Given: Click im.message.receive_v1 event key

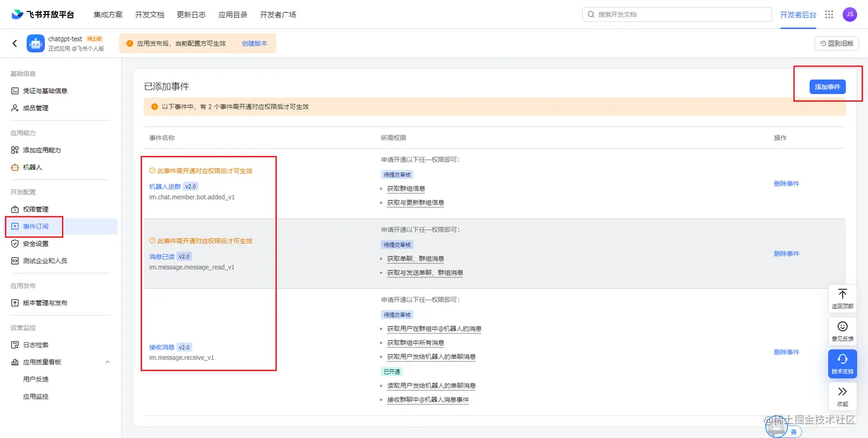Looking at the screenshot, I should coord(181,358).
